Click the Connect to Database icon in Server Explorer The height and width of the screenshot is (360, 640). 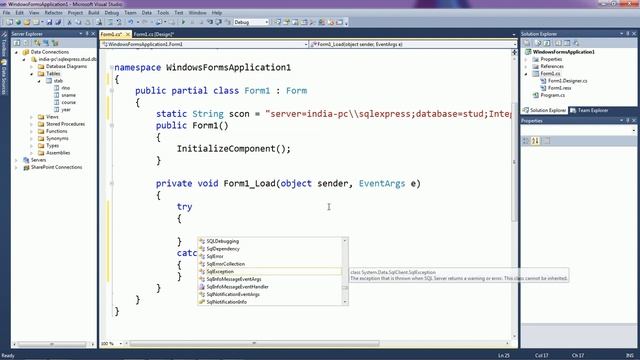pos(37,43)
